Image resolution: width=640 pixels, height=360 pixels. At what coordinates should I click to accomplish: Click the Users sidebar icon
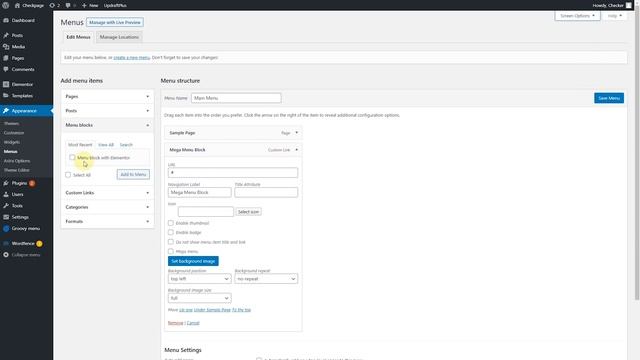[x=6, y=194]
